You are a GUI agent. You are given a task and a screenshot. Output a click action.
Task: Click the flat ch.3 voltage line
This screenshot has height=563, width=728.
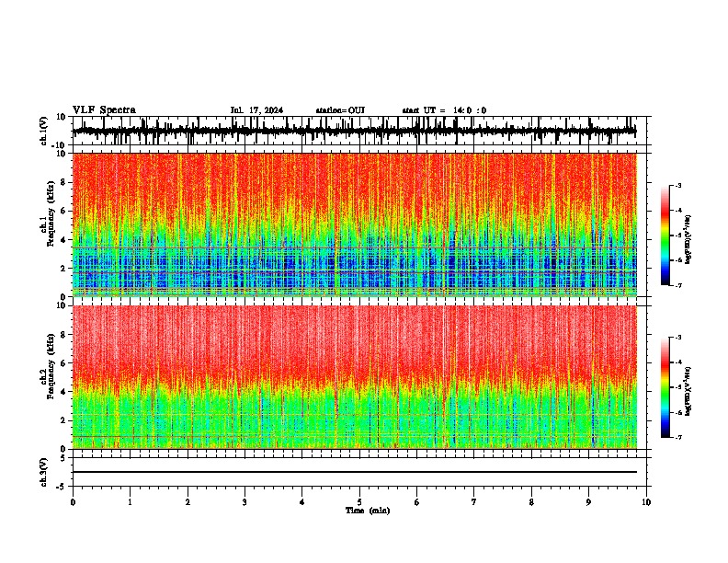click(354, 472)
